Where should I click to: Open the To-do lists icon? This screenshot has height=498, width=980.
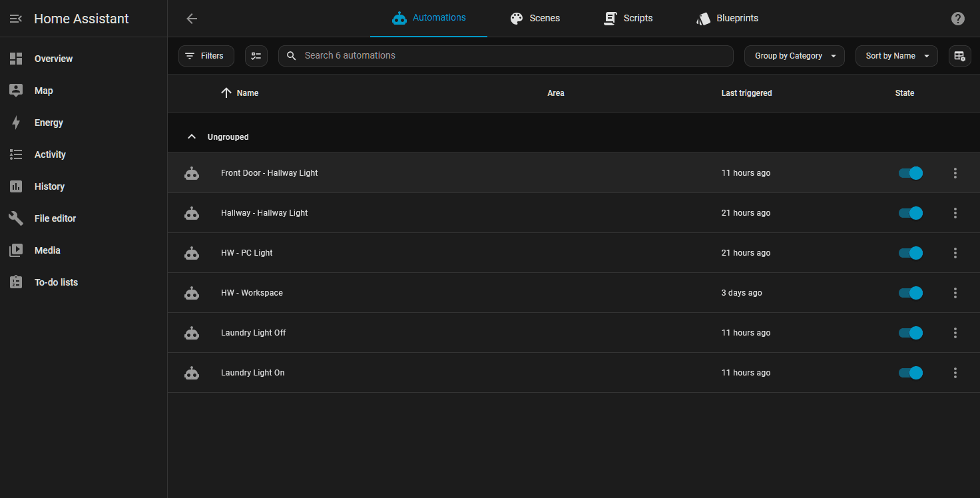tap(15, 282)
